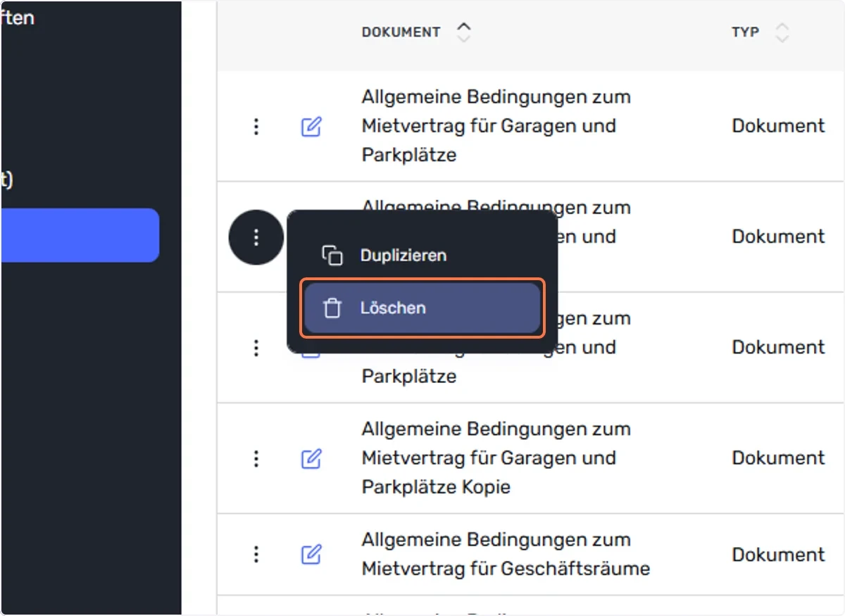
Task: Click the Mietvertrag für Geschäftsräume document title
Action: 506,554
